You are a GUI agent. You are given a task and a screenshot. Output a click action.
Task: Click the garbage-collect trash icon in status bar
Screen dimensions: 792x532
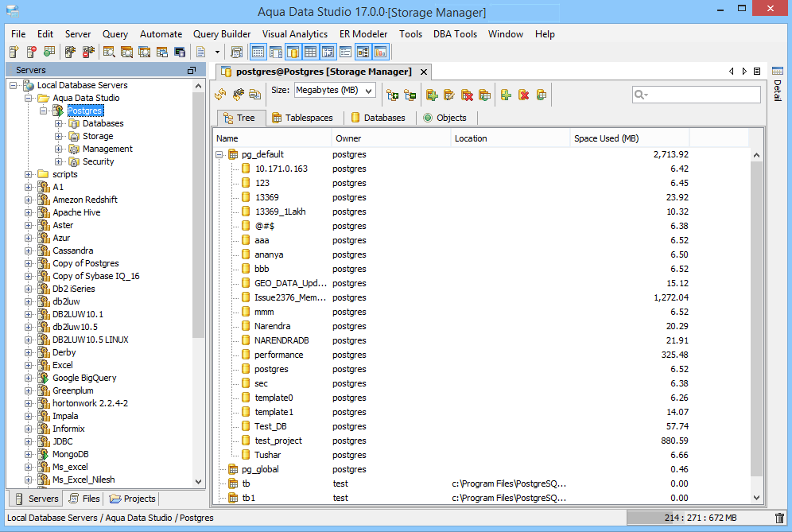(x=779, y=518)
